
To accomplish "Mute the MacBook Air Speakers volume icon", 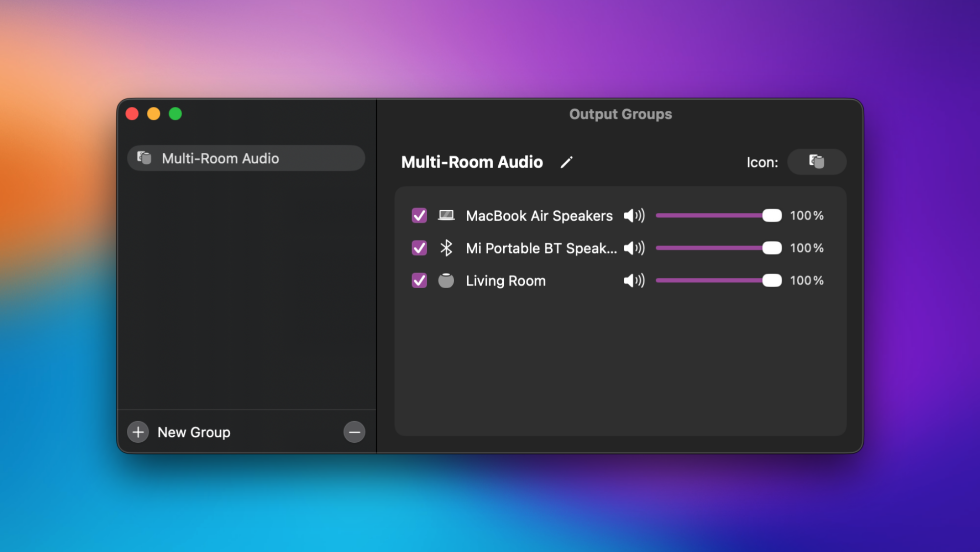I will pyautogui.click(x=634, y=216).
